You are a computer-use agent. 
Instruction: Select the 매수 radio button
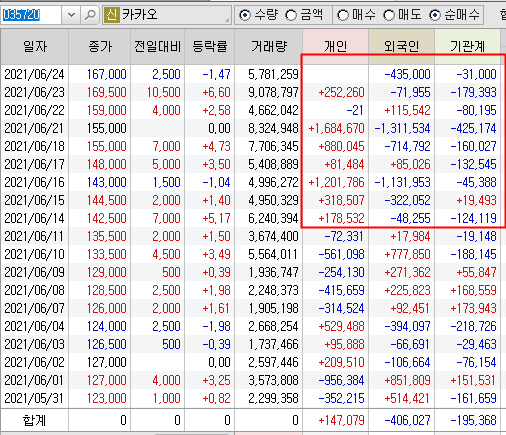[343, 15]
